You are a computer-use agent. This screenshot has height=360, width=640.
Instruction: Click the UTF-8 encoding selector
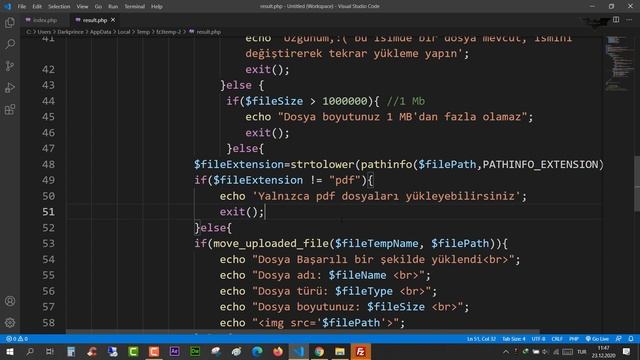pyautogui.click(x=538, y=339)
